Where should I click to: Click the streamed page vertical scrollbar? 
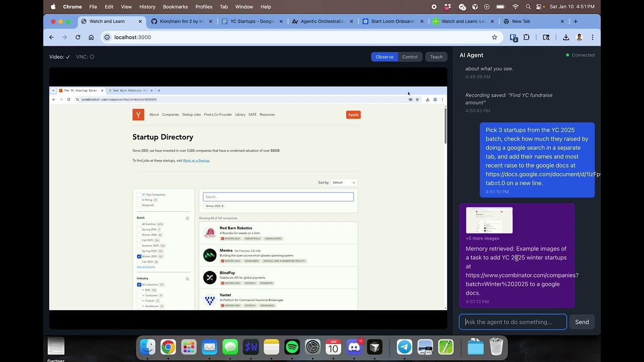(x=445, y=126)
